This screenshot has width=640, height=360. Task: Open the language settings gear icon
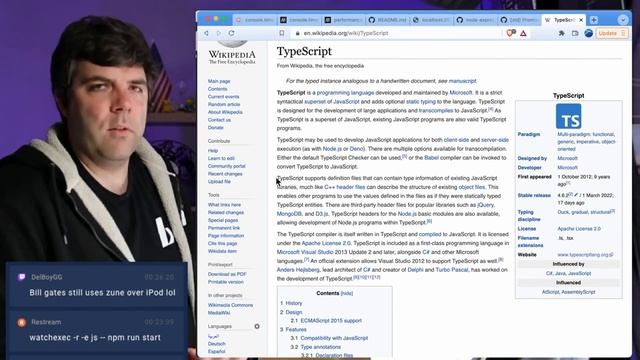coord(257,326)
